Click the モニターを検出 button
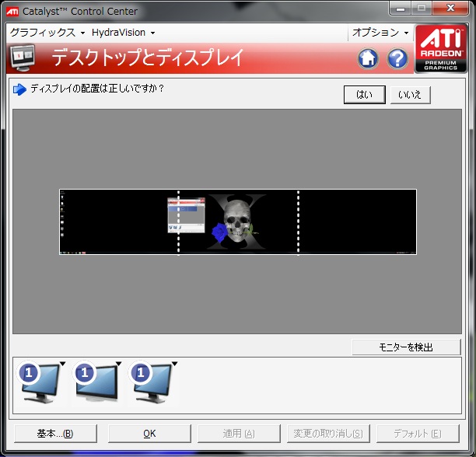The height and width of the screenshot is (457, 476). point(406,347)
